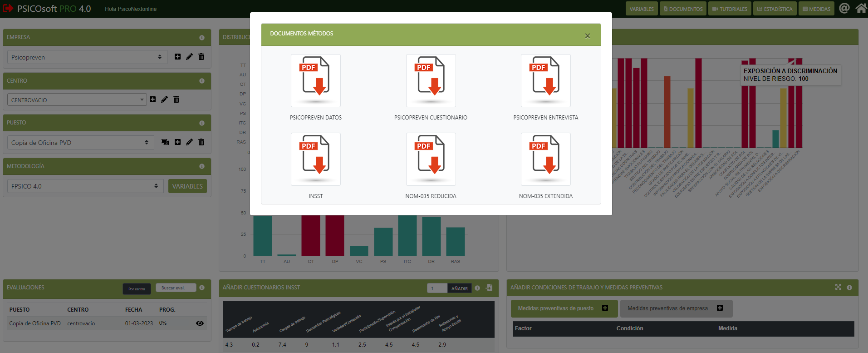This screenshot has height=353, width=868.
Task: Add a new empresa with plus icon
Action: click(x=177, y=57)
